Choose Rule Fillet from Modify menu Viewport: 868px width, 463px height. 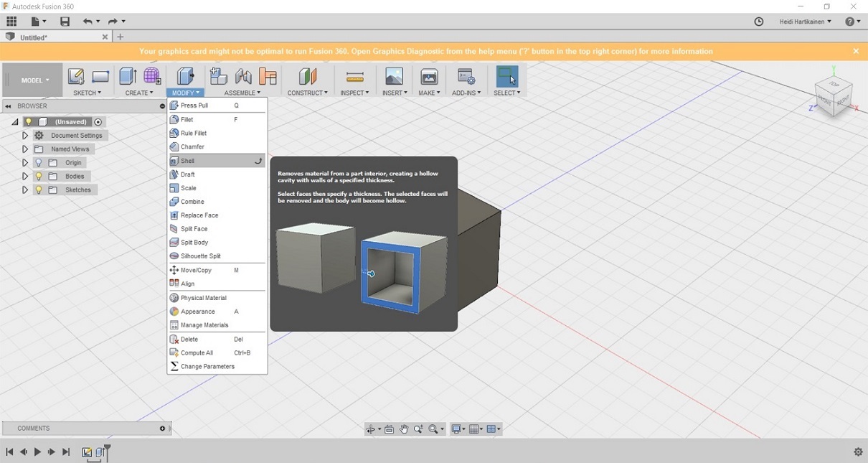pyautogui.click(x=217, y=133)
